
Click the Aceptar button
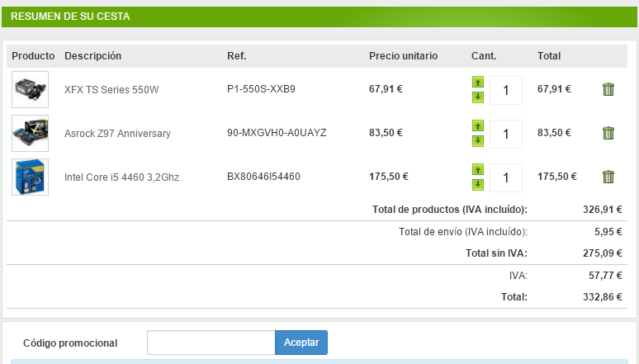click(301, 343)
